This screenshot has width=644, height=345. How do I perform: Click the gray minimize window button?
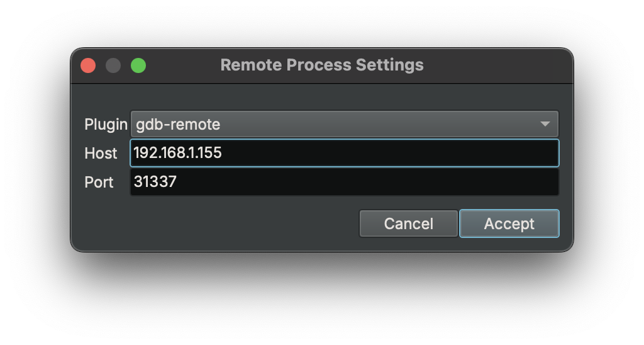(x=113, y=65)
